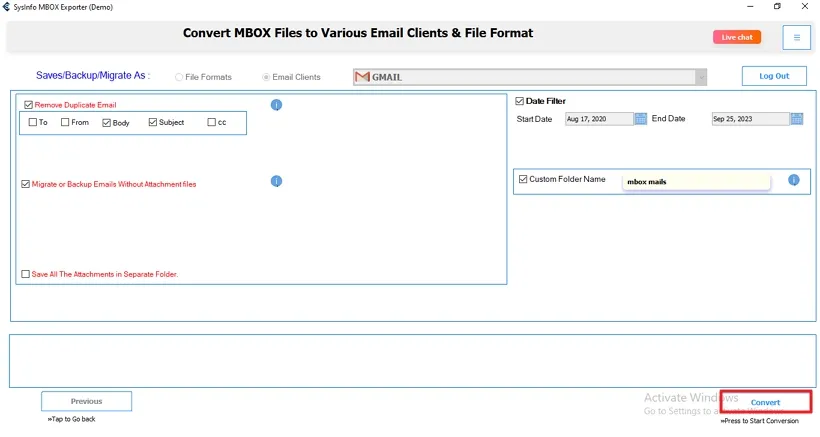820x437 pixels.
Task: Click the Live chat button
Action: (x=737, y=37)
